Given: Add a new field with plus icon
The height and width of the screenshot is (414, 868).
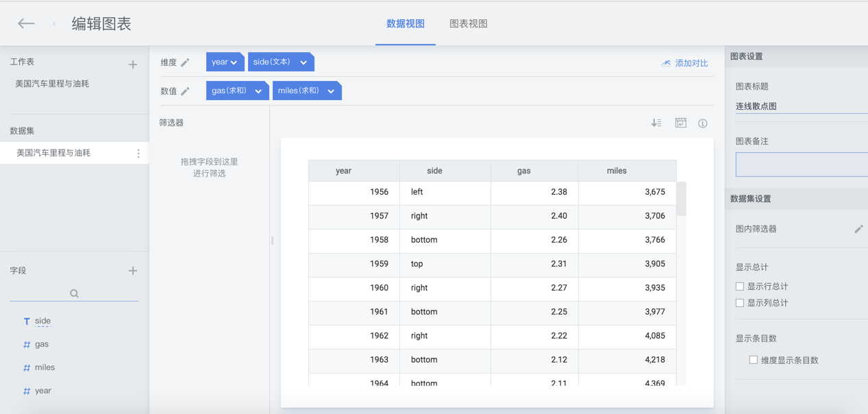Looking at the screenshot, I should [x=133, y=271].
